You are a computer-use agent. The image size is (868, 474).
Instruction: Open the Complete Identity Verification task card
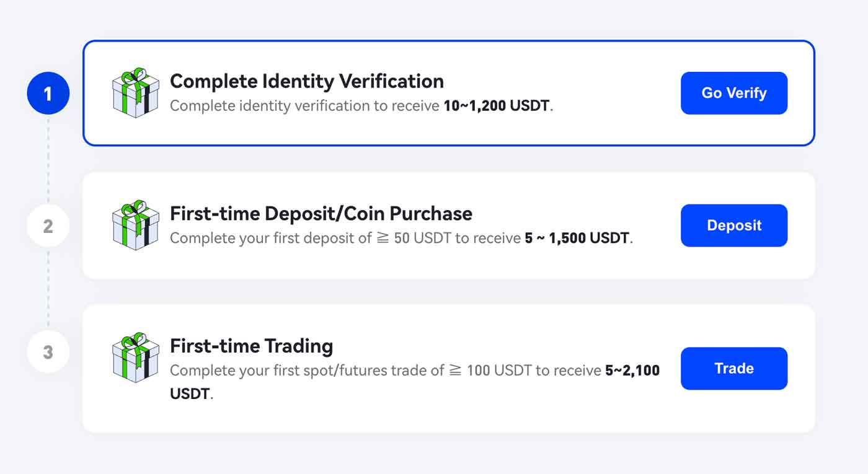(434, 92)
